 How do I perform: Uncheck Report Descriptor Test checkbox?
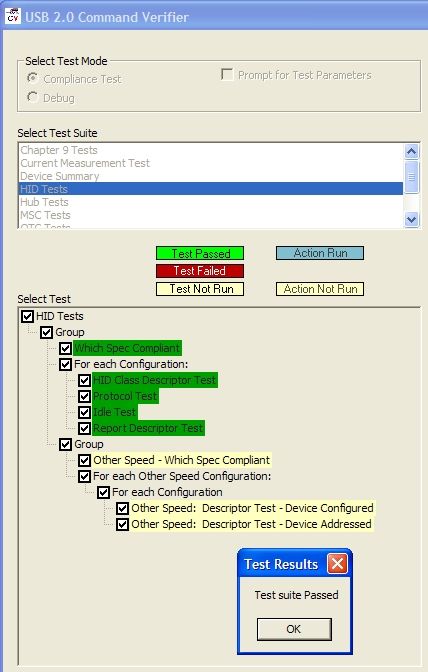click(84, 428)
